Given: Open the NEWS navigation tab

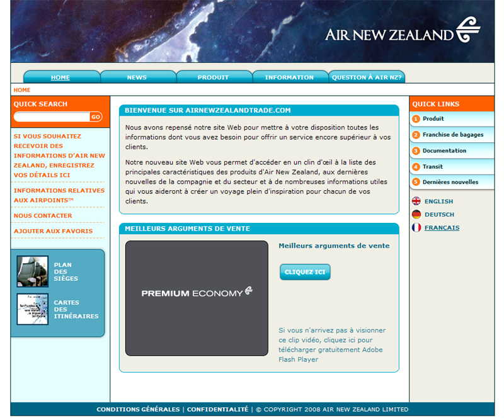Looking at the screenshot, I should [137, 77].
